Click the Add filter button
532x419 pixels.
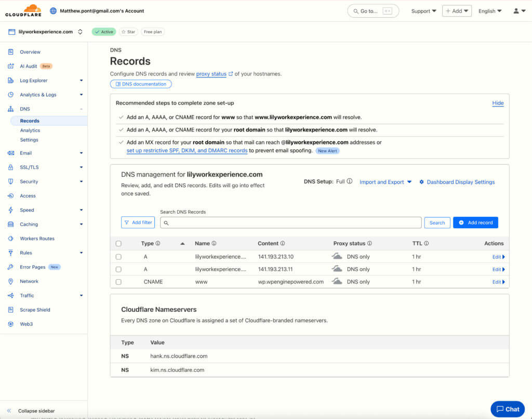[138, 222]
